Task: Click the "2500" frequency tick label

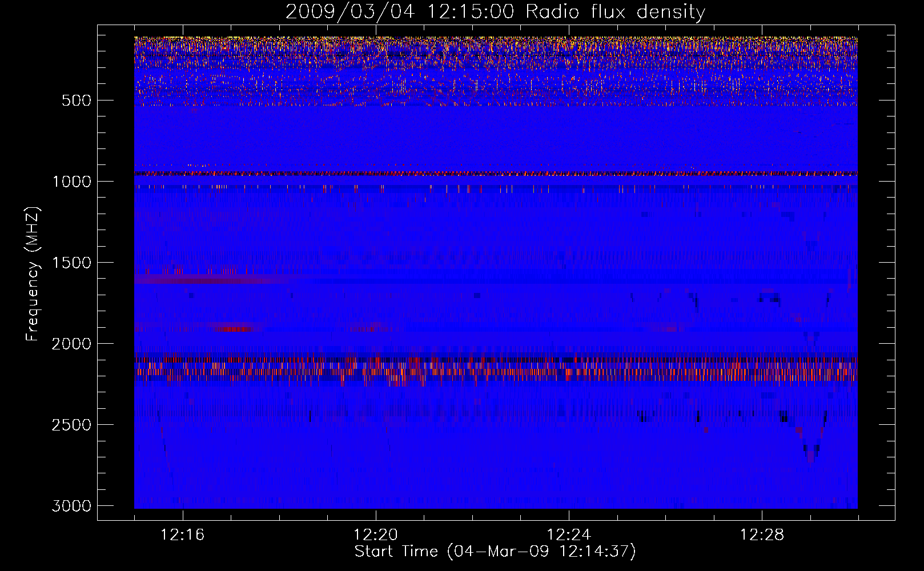Action: 71,425
